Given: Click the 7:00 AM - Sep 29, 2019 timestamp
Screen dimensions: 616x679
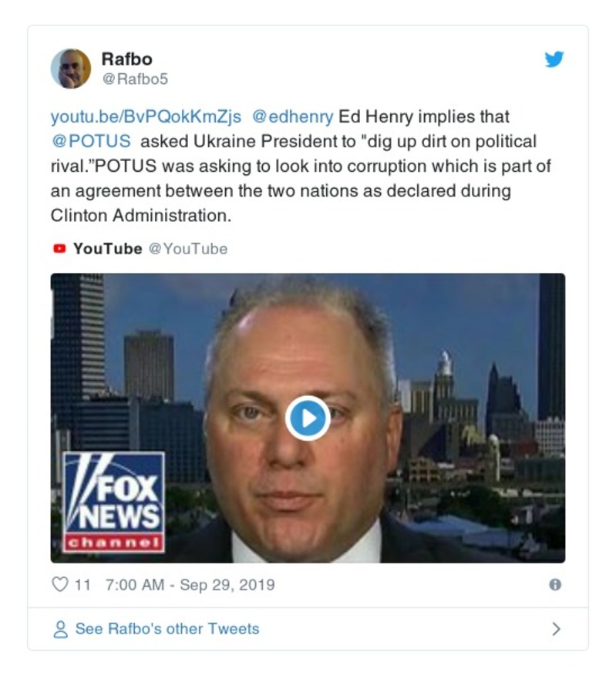Looking at the screenshot, I should [190, 585].
